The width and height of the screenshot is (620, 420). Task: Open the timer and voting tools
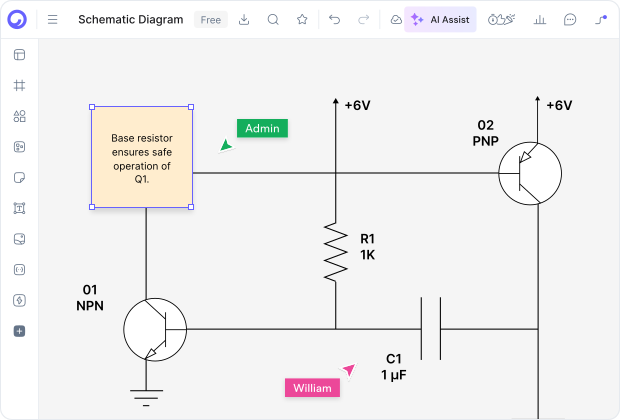point(502,19)
